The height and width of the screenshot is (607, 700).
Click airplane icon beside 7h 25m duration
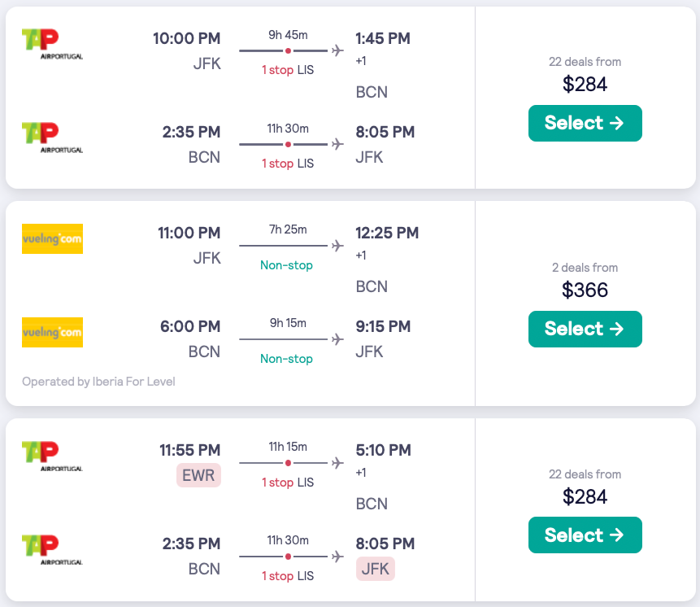[x=337, y=245]
